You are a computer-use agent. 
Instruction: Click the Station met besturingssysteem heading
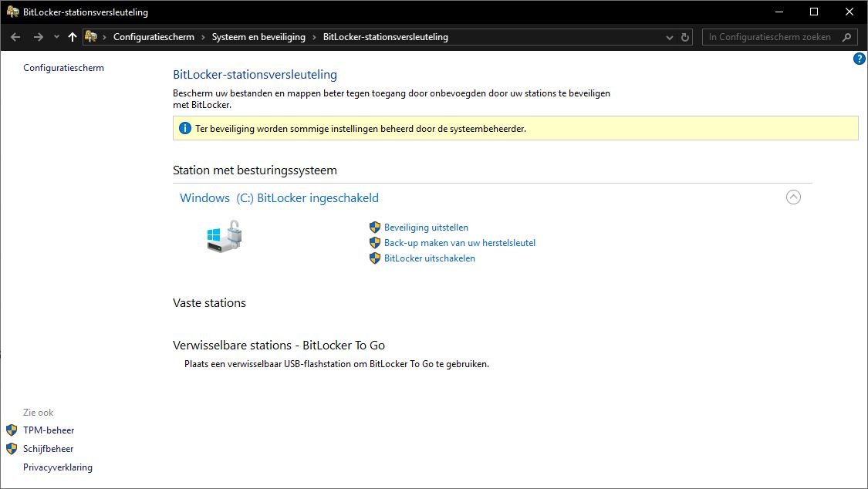255,170
